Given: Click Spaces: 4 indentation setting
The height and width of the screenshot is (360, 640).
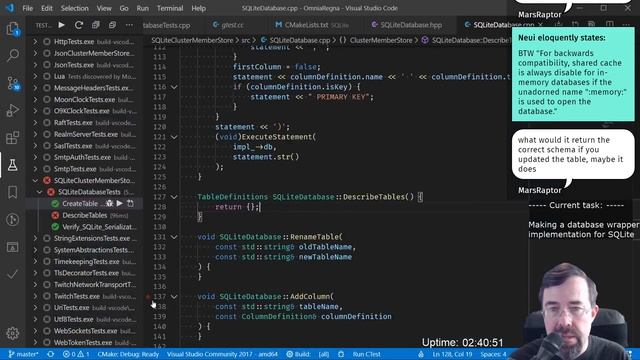Looking at the screenshot, I should (x=493, y=354).
